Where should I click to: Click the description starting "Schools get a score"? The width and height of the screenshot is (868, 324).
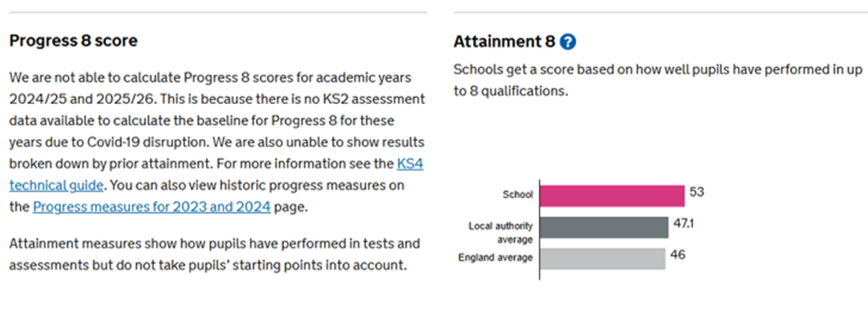[x=659, y=79]
